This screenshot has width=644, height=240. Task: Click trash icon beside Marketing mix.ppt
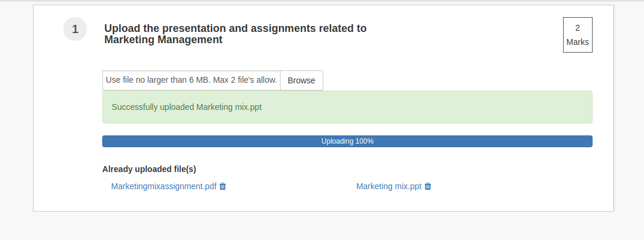coord(428,186)
